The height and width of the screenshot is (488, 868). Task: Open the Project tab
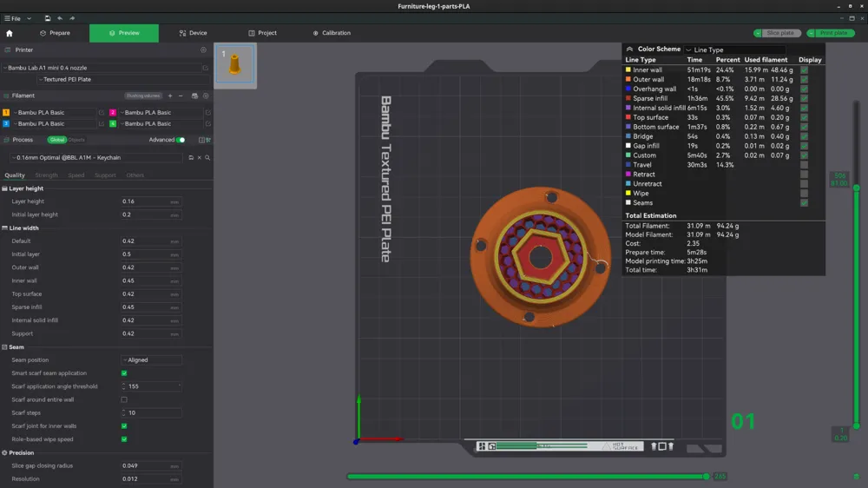click(262, 33)
